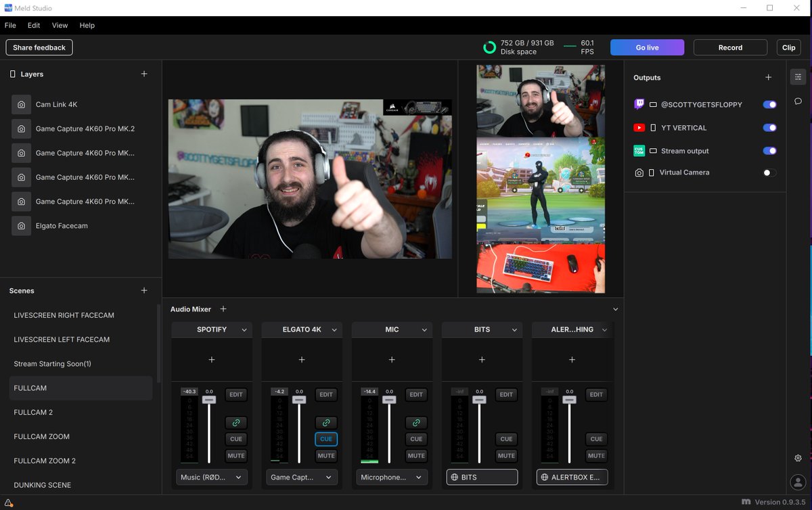Viewport: 812px width, 510px height.
Task: Select the FULLCAM scene
Action: point(81,388)
